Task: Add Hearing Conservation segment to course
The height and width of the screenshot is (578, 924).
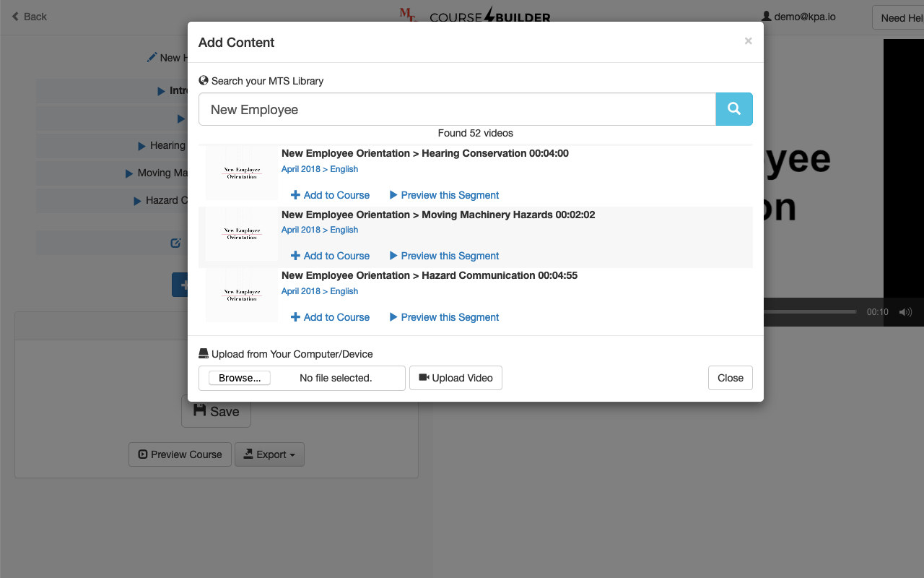Action: tap(330, 195)
